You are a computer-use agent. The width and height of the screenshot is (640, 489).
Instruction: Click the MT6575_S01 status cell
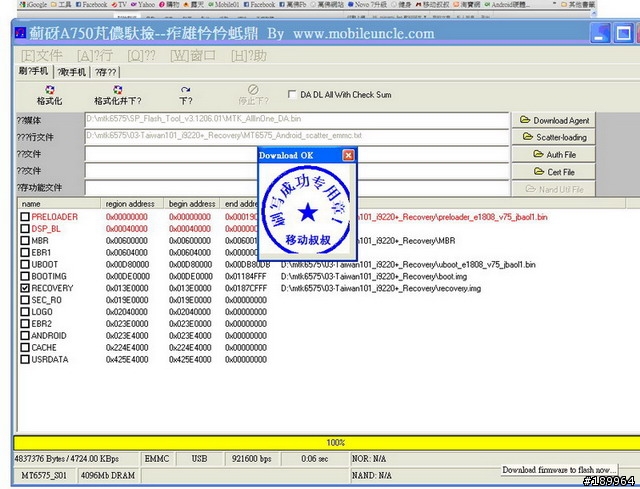[43, 475]
